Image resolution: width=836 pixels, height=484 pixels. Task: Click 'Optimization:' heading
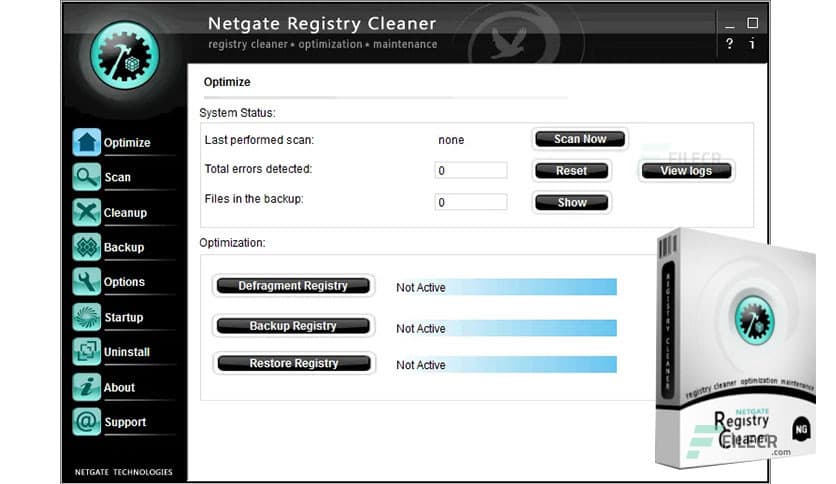232,243
